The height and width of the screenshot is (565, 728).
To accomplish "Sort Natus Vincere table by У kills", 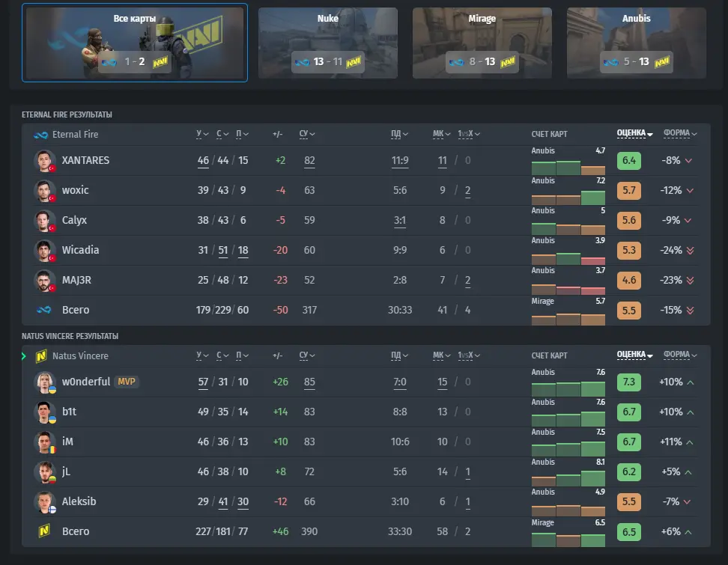I will click(202, 355).
